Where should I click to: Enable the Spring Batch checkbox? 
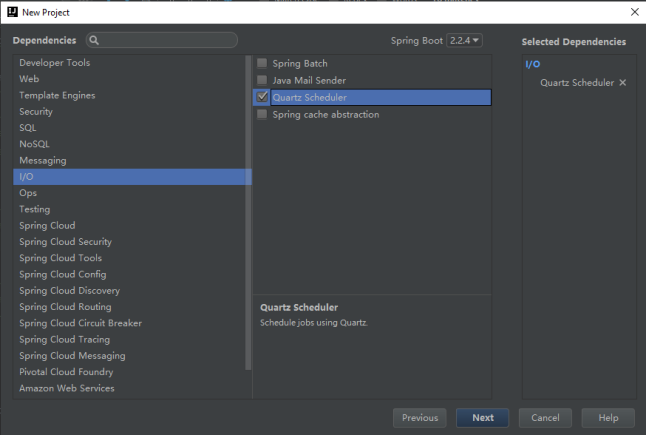[262, 63]
